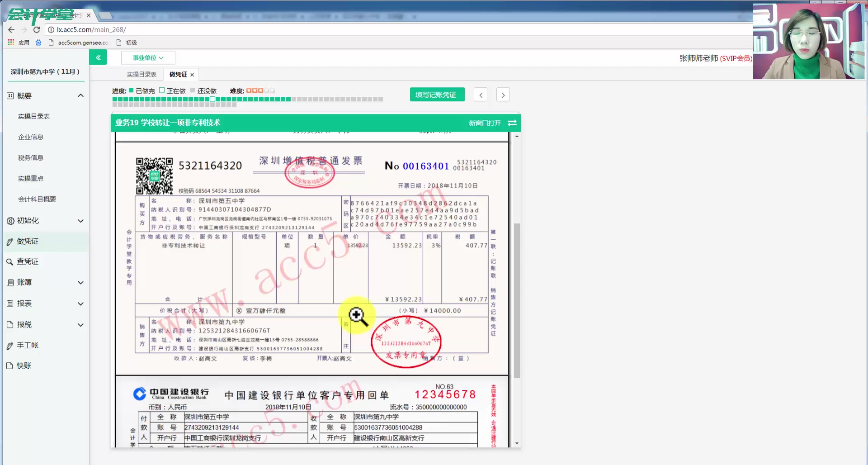Viewport: 868px width, 465px height.
Task: Click the swap icon next to 新窗口打开
Action: tap(512, 123)
